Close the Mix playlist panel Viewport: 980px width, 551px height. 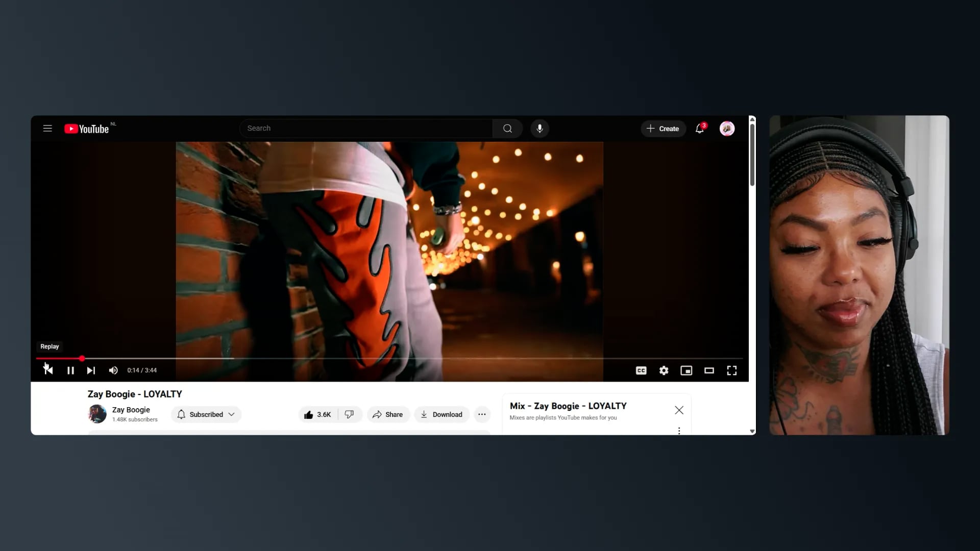point(679,410)
